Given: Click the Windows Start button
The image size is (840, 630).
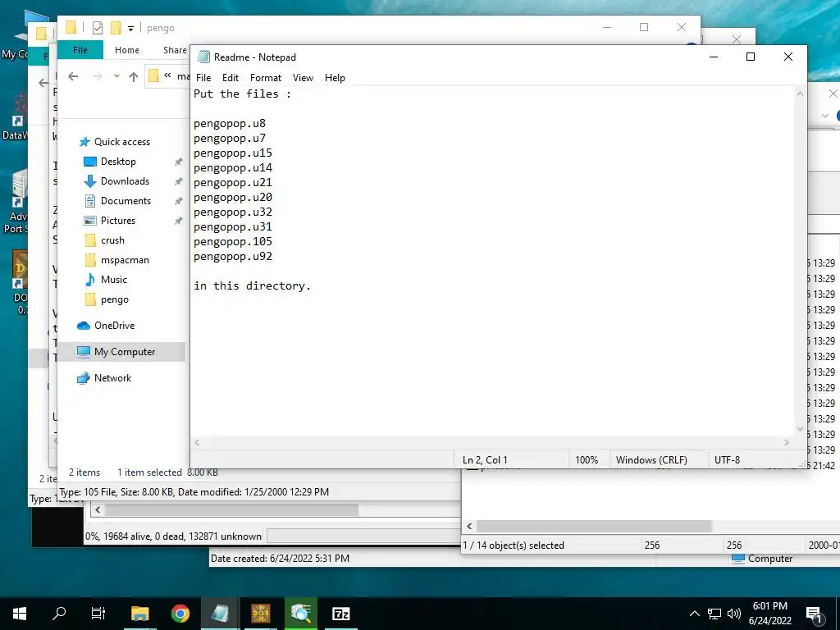Looking at the screenshot, I should pos(20,614).
